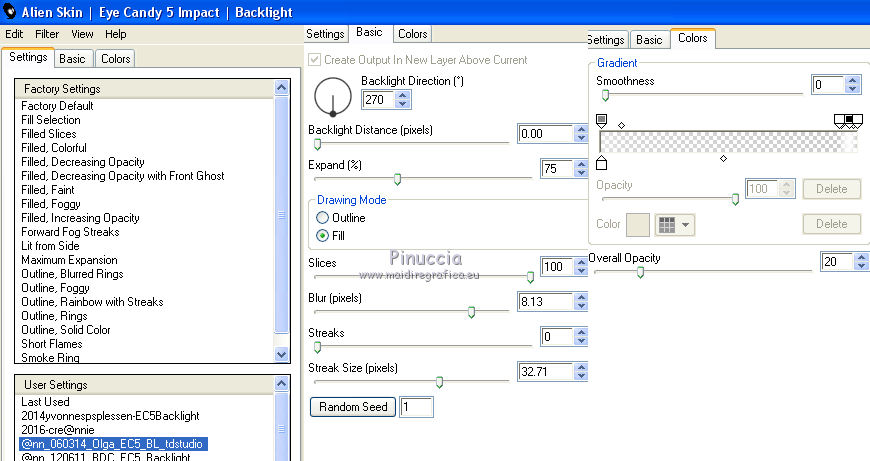
Task: Decrease Streak Size value
Action: point(581,376)
